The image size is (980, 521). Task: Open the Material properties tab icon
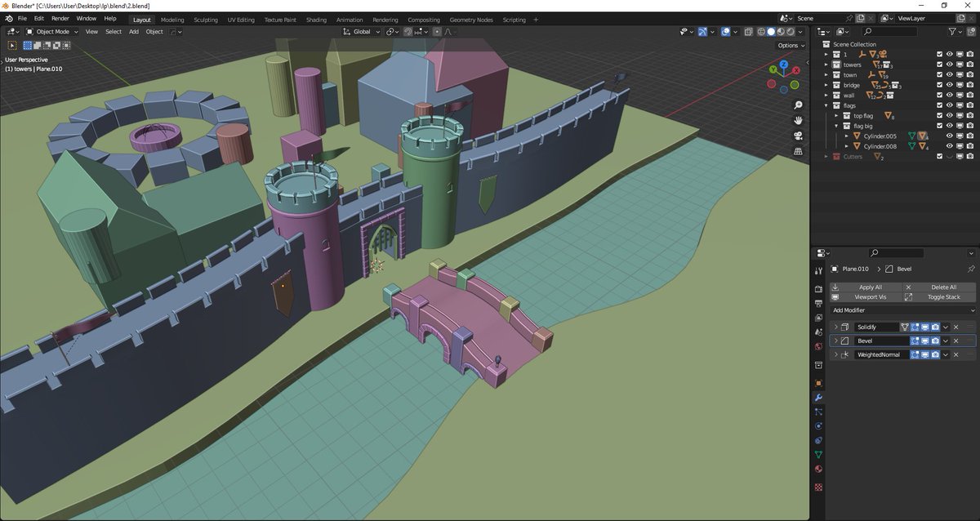[x=818, y=469]
